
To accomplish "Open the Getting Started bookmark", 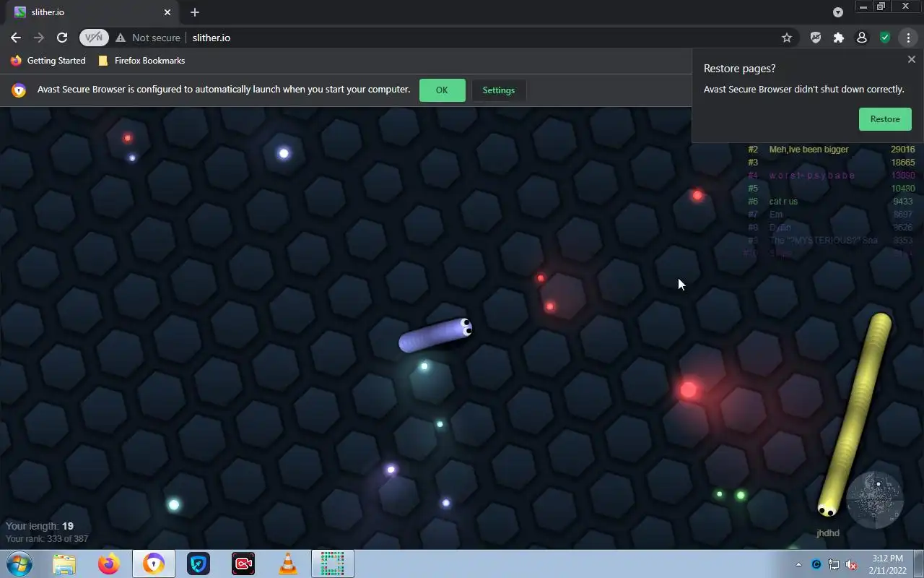I will tap(48, 61).
